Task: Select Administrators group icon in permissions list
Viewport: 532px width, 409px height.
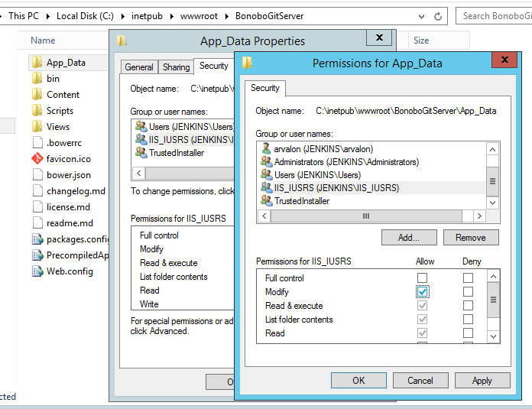Action: click(x=267, y=161)
